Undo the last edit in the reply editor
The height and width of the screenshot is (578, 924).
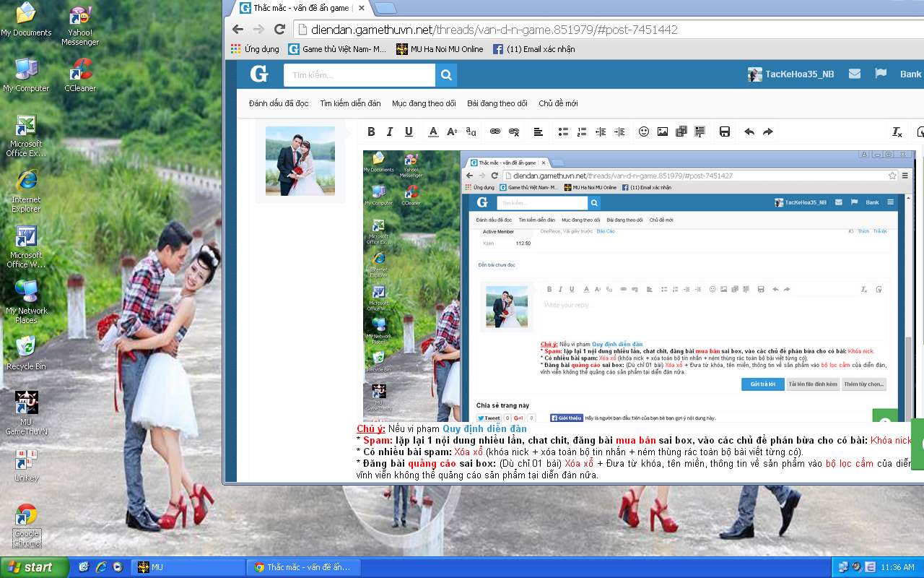pos(749,131)
